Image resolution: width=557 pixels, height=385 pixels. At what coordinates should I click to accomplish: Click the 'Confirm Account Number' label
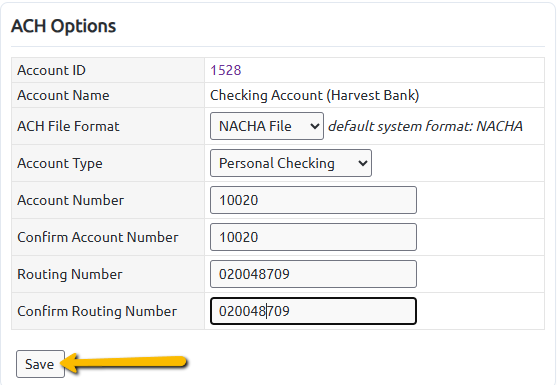pos(98,237)
